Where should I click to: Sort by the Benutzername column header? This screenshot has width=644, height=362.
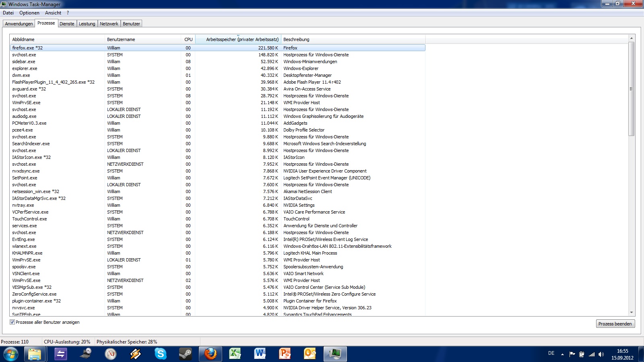coord(143,39)
